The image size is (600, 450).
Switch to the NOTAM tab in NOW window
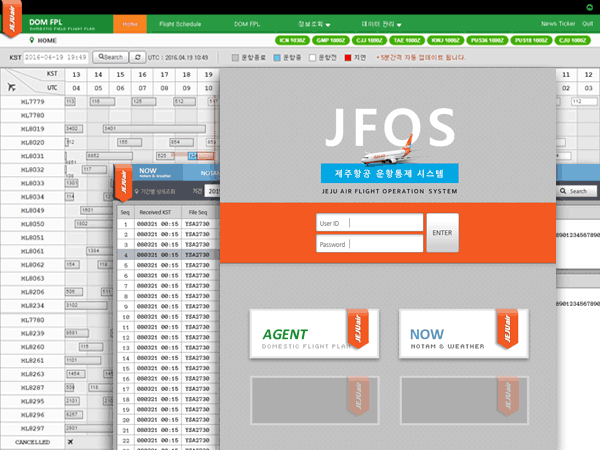pyautogui.click(x=201, y=173)
